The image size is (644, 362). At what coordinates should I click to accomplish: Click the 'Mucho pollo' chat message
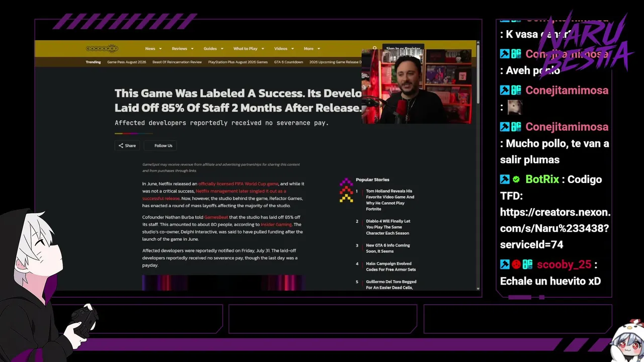[x=554, y=151]
